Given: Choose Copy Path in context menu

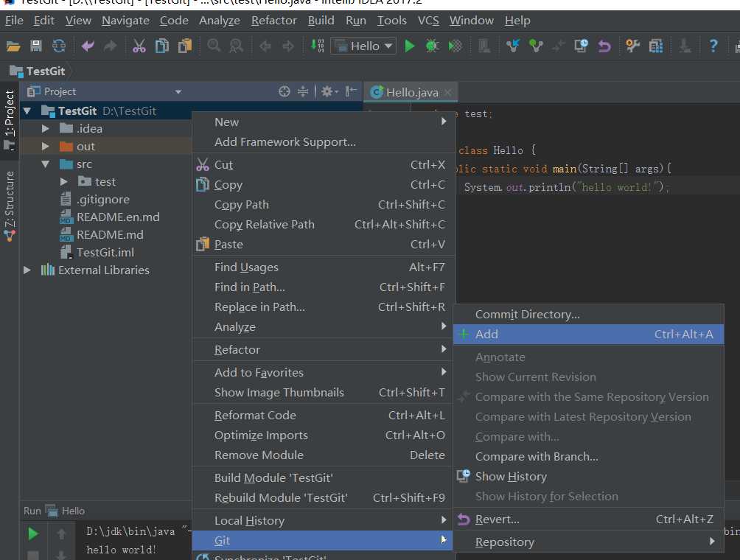Looking at the screenshot, I should click(x=324, y=205).
